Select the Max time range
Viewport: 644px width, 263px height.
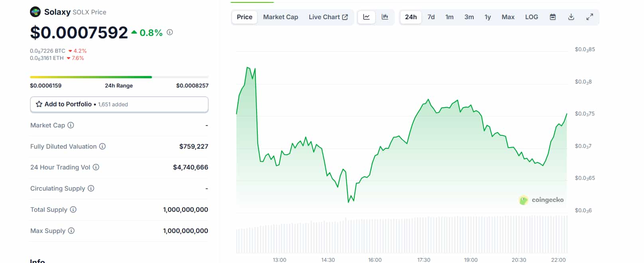[x=508, y=17]
